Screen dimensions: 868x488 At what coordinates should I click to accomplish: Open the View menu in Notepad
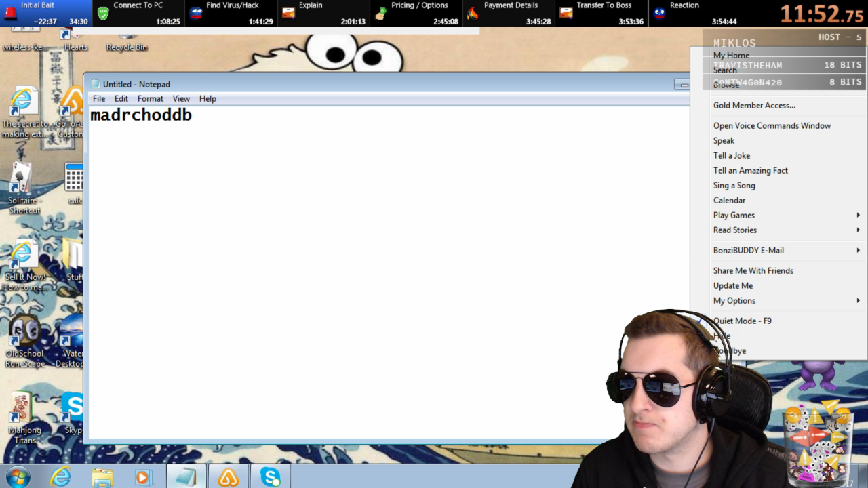pos(181,98)
